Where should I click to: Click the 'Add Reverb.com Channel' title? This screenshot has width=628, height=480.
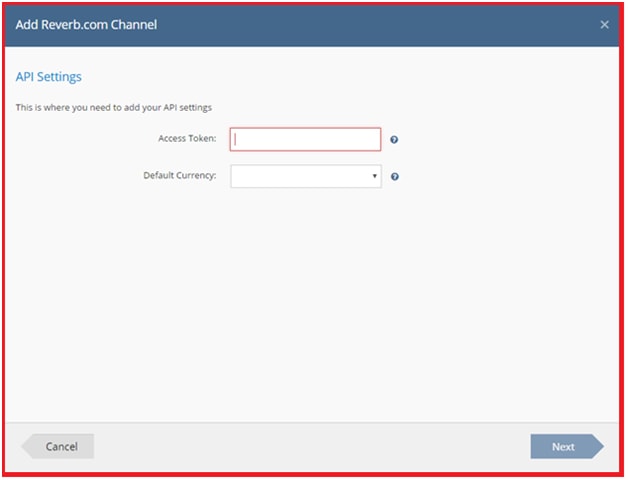pos(87,25)
